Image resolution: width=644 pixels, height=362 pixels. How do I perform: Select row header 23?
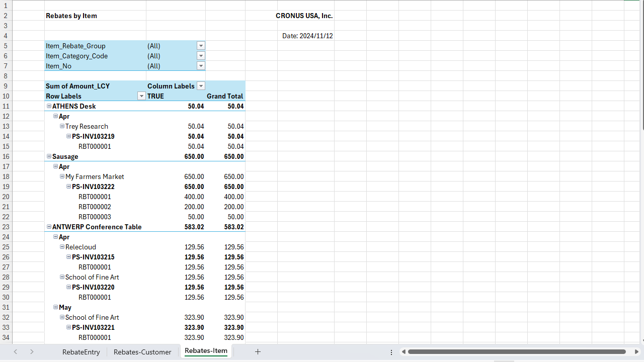(x=6, y=227)
